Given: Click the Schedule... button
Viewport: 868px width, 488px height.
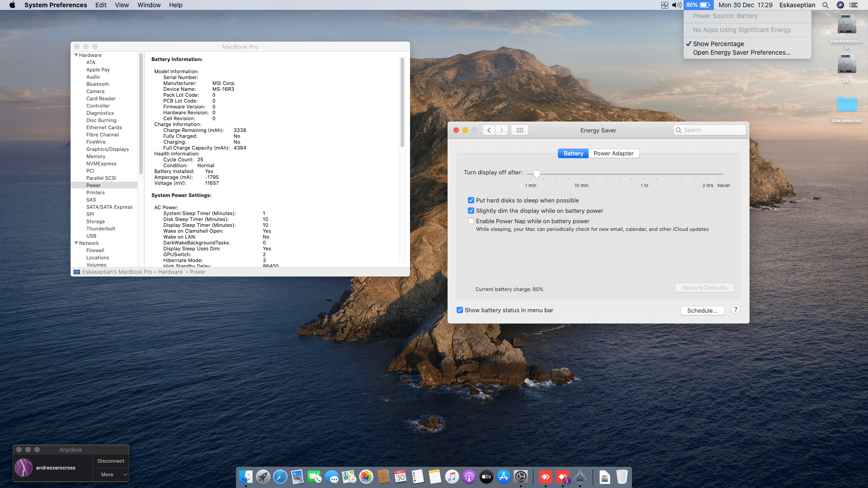Looking at the screenshot, I should pyautogui.click(x=702, y=310).
